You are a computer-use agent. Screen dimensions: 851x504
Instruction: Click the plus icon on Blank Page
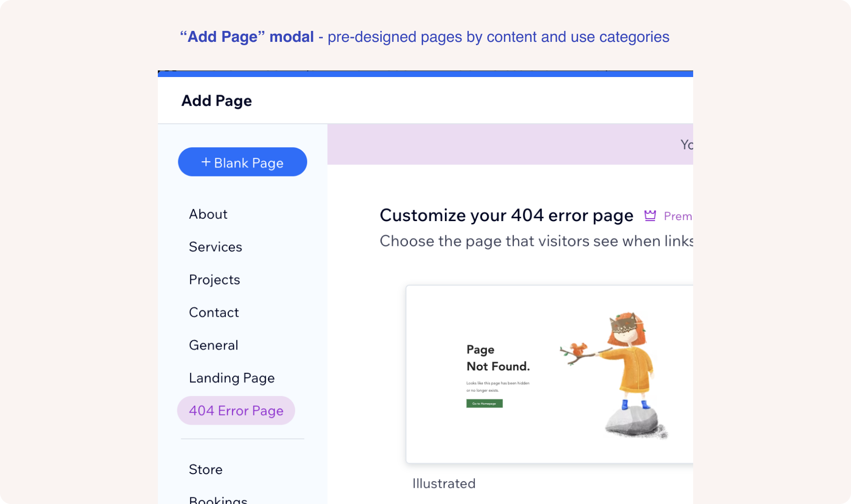pyautogui.click(x=205, y=162)
